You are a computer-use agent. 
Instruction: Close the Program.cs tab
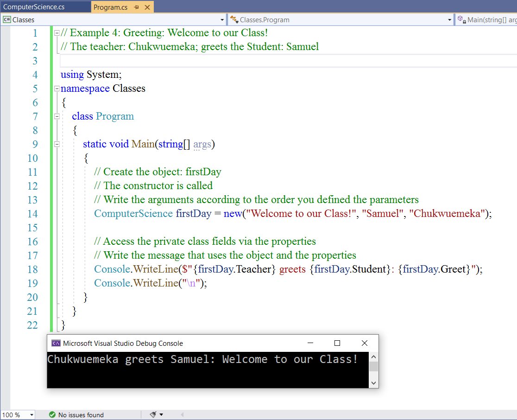[147, 7]
